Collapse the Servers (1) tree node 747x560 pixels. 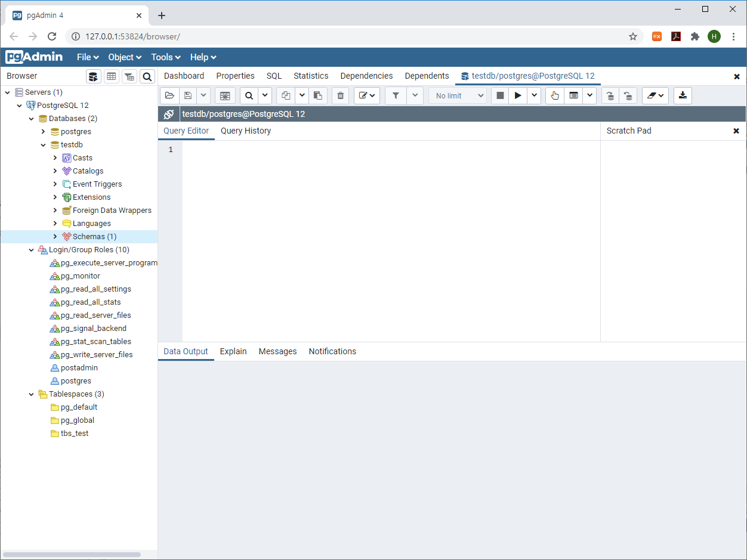tap(7, 92)
